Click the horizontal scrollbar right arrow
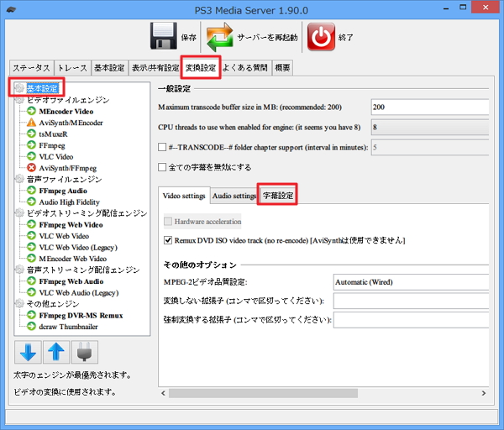The image size is (504, 430). click(484, 393)
